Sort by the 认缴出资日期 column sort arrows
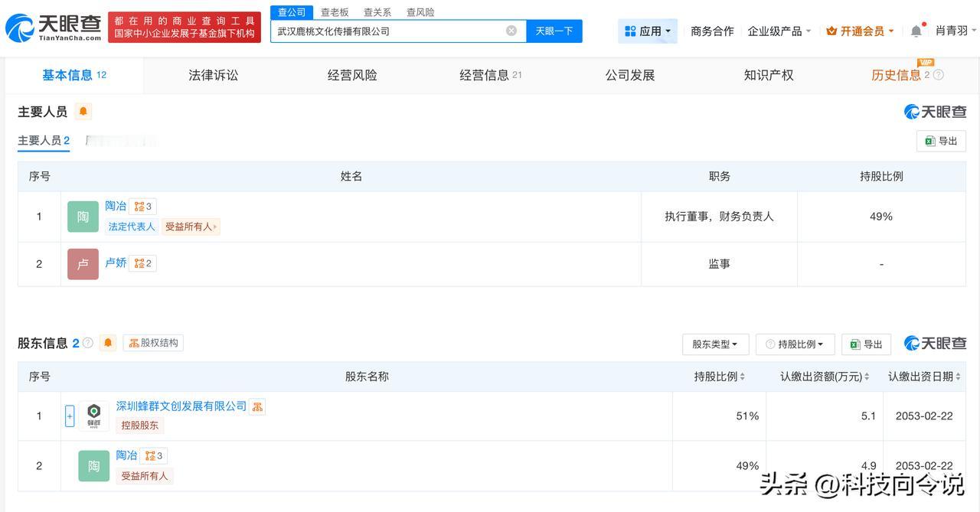This screenshot has width=980, height=512. pyautogui.click(x=958, y=377)
